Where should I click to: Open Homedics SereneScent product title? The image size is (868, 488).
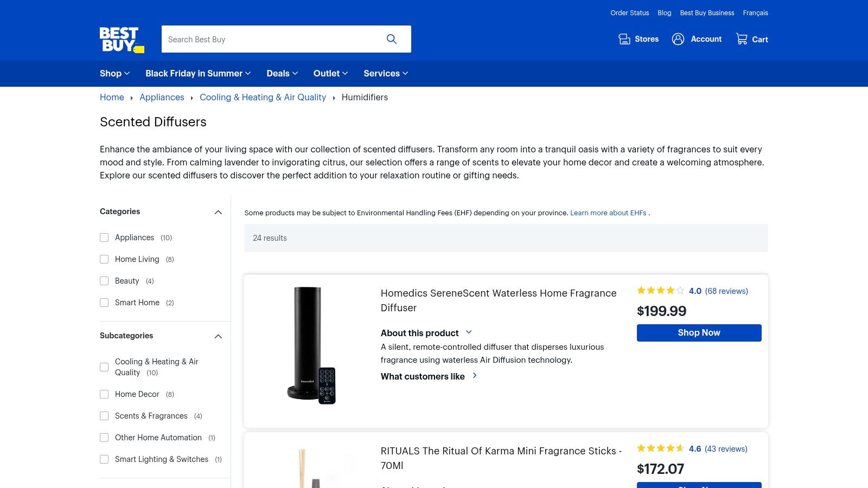coord(499,300)
